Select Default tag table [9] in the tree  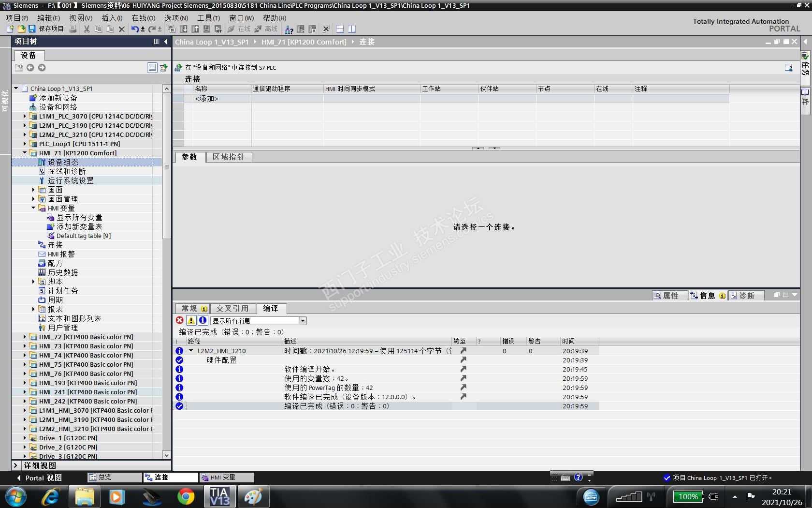click(84, 236)
